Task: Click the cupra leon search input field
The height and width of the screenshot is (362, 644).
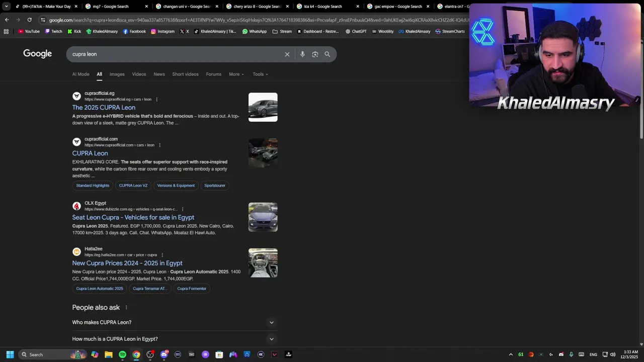Action: [176, 54]
